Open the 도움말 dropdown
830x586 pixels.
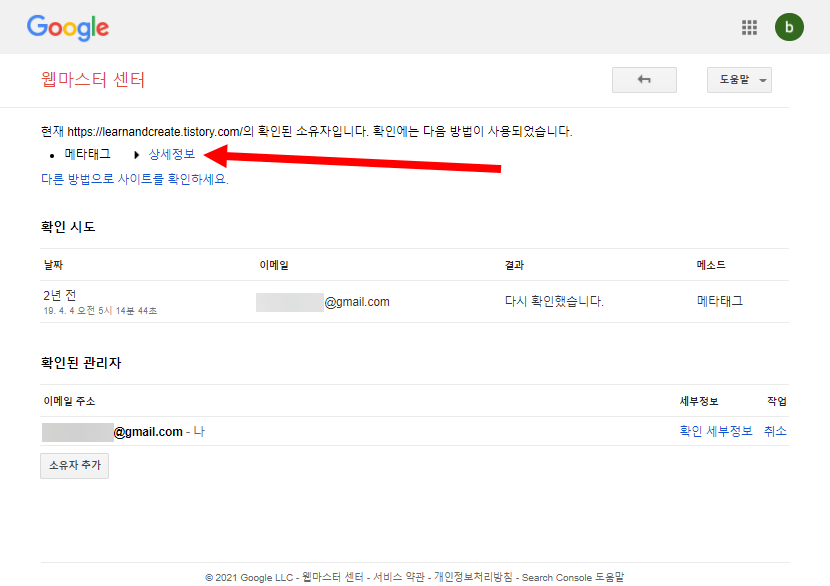(x=739, y=80)
